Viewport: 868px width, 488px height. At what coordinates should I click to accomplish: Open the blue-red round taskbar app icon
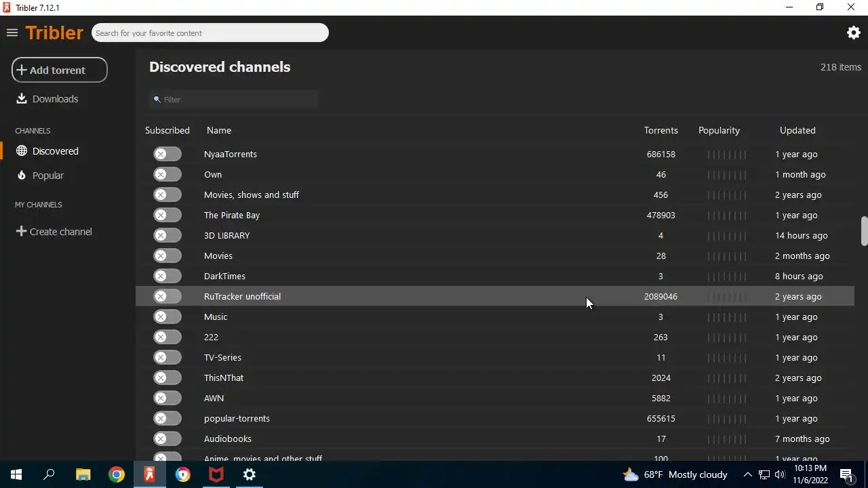coord(183,474)
